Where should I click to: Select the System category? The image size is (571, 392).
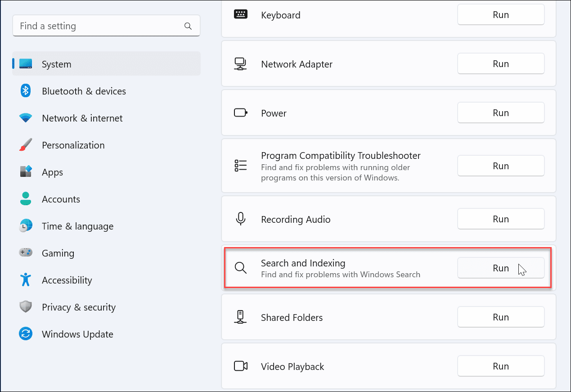56,64
